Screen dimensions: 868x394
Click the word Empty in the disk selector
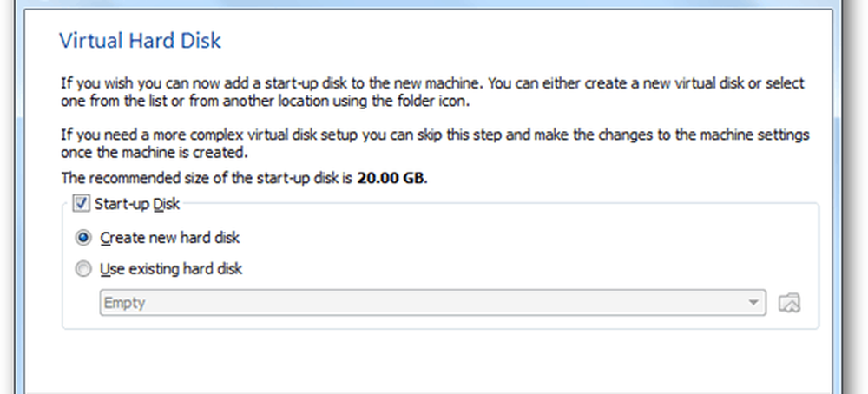click(x=124, y=303)
